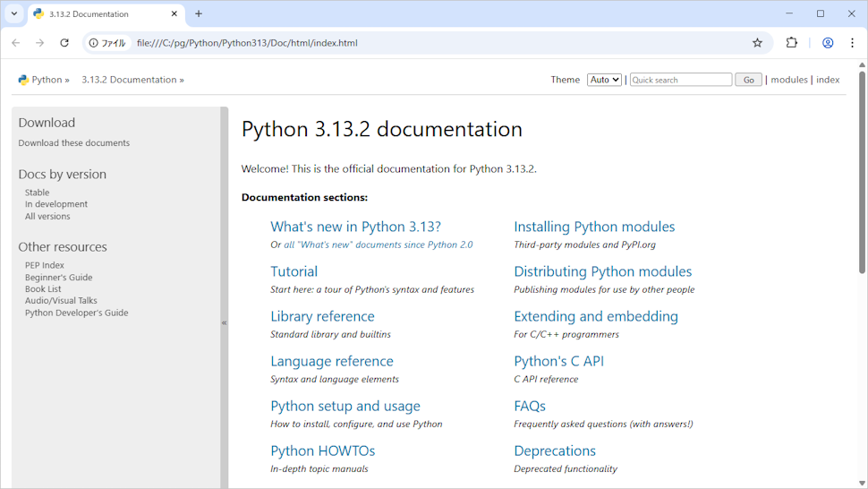This screenshot has height=489, width=868.
Task: Open the Beginner's Guide link
Action: [x=59, y=278]
